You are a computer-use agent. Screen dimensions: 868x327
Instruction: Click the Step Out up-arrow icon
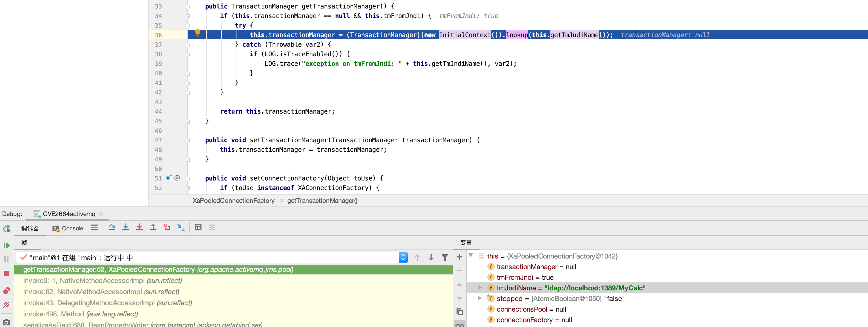click(x=153, y=227)
